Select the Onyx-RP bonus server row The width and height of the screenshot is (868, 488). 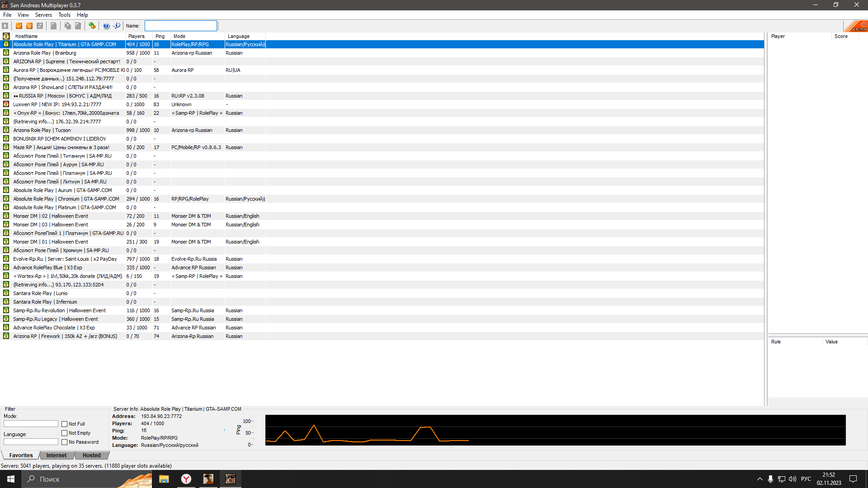point(382,113)
